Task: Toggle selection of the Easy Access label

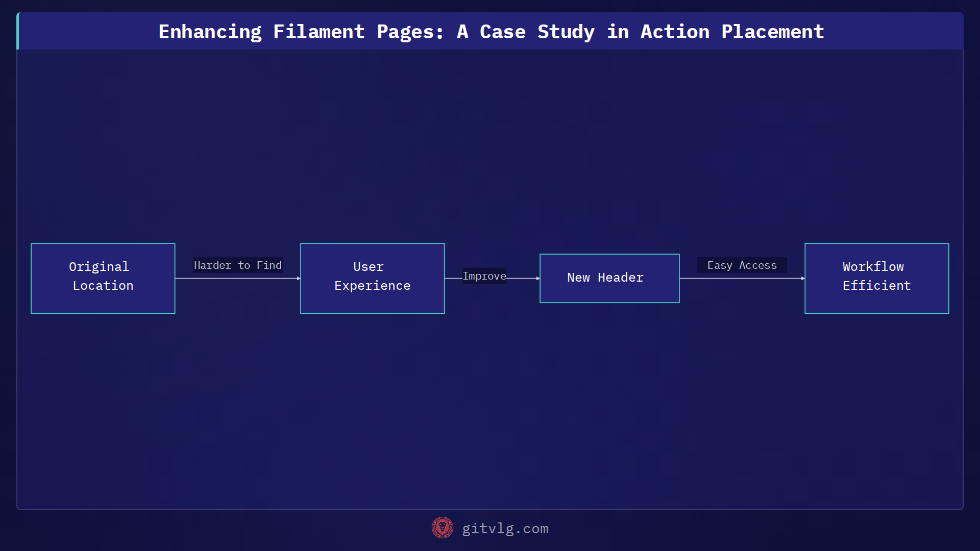Action: 741,265
